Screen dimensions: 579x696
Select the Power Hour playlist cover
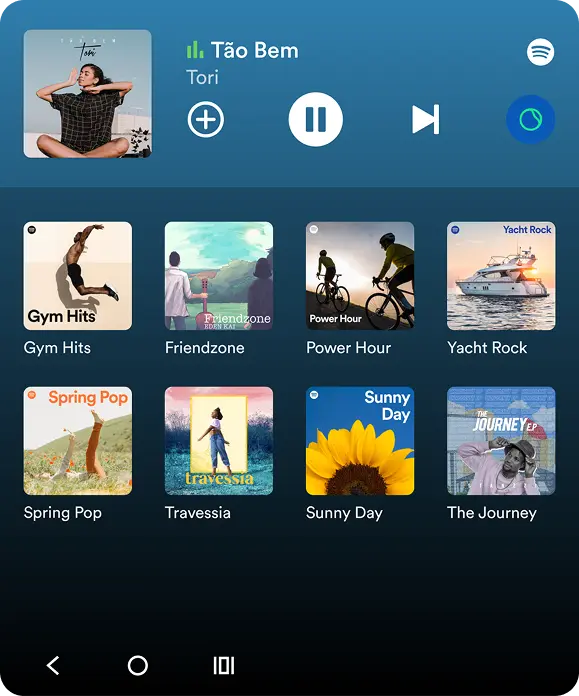tap(360, 276)
